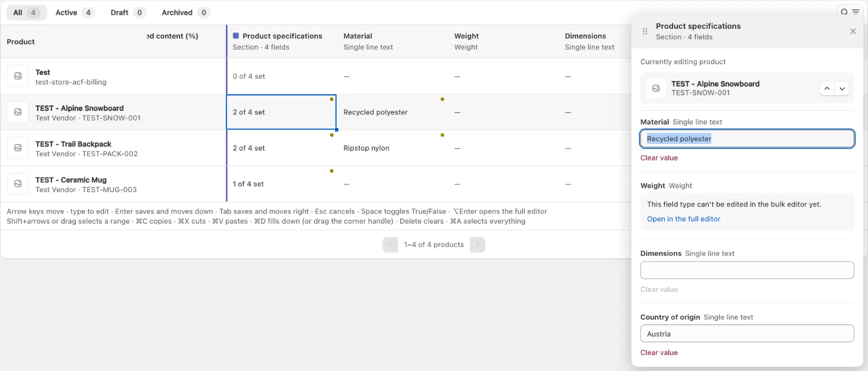This screenshot has height=371, width=868.
Task: Click the Test product image thumbnail
Action: point(18,76)
